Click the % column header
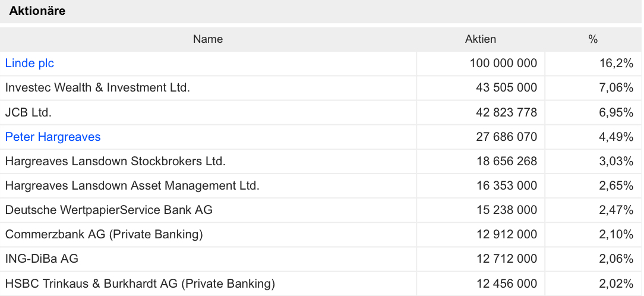This screenshot has height=296, width=644. click(592, 39)
